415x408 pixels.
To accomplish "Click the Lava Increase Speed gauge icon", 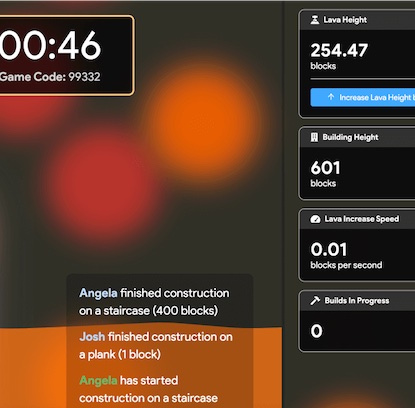I will pyautogui.click(x=315, y=219).
